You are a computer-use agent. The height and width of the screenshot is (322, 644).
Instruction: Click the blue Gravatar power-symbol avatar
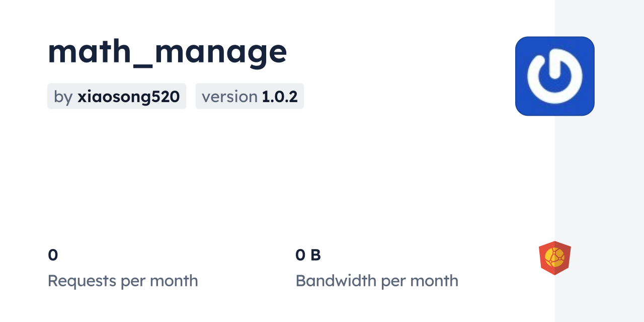554,76
